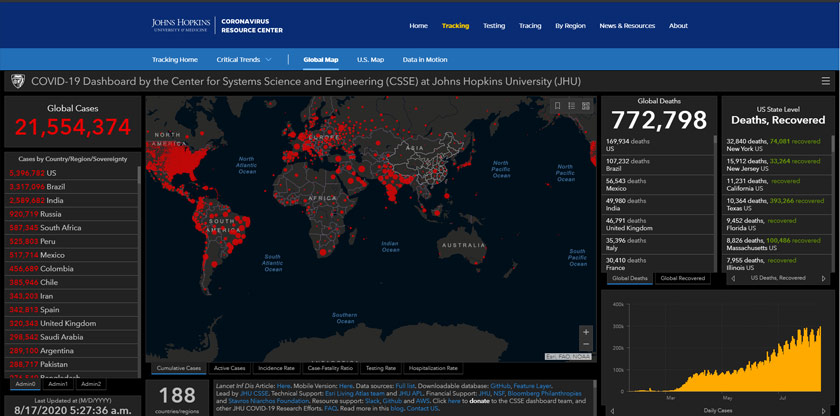Zoom out the map with minus button
Image resolution: width=840 pixels, height=416 pixels.
(x=586, y=345)
